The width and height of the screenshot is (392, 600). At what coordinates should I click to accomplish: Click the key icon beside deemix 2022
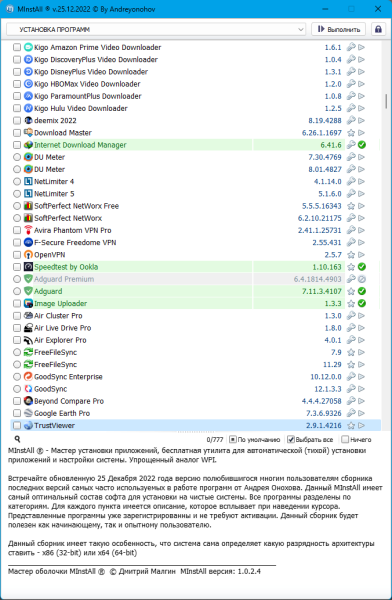coord(351,121)
